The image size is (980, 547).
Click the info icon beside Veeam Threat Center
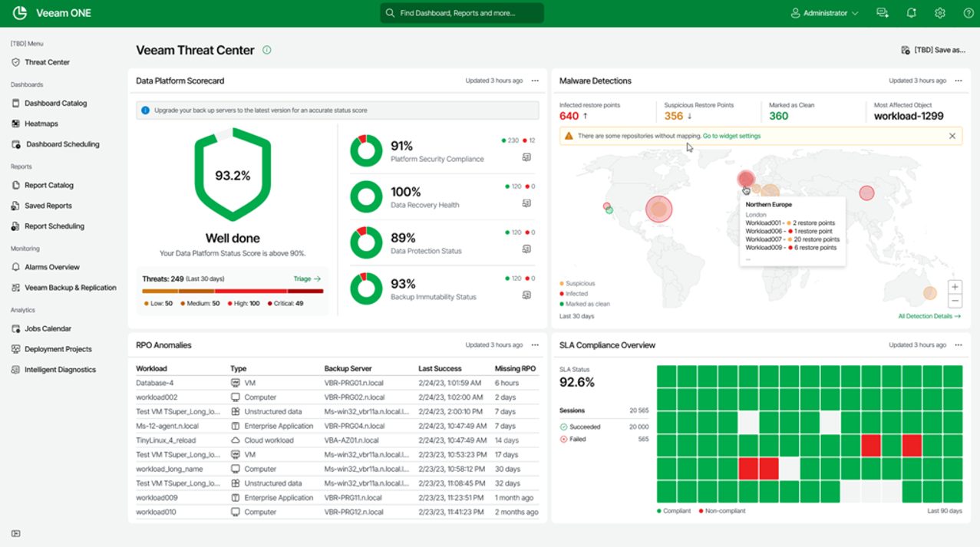267,50
